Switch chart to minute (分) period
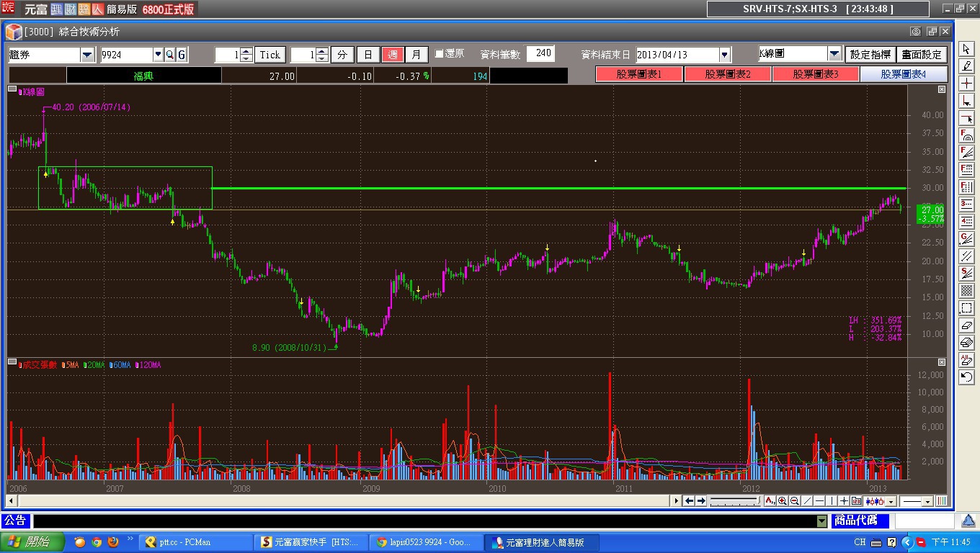This screenshot has width=980, height=553. (342, 55)
